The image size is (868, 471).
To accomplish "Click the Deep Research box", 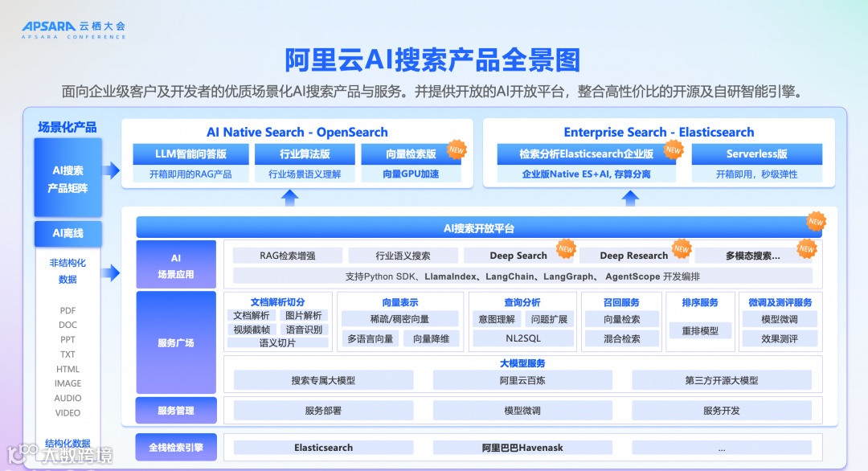I will pos(634,256).
